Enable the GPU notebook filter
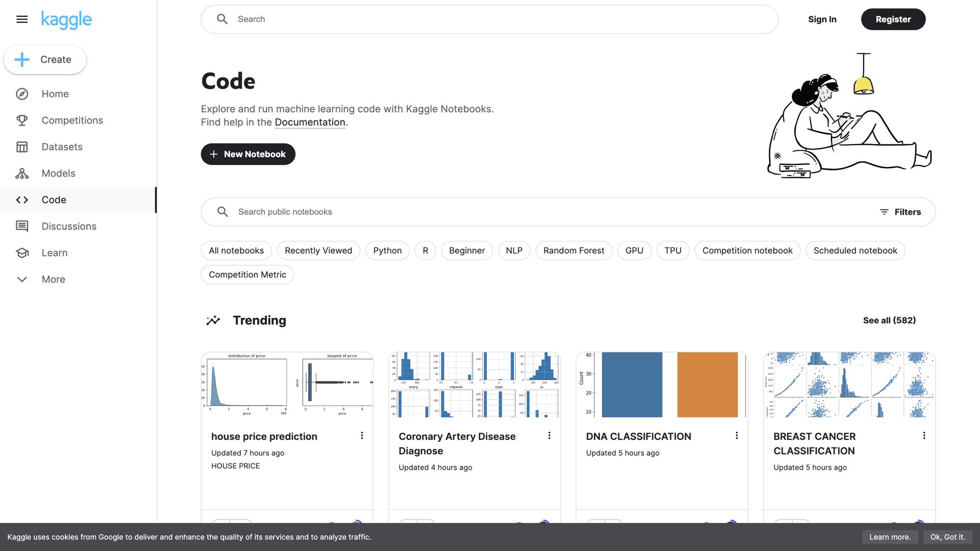Screen dimensions: 980x551 [634, 251]
